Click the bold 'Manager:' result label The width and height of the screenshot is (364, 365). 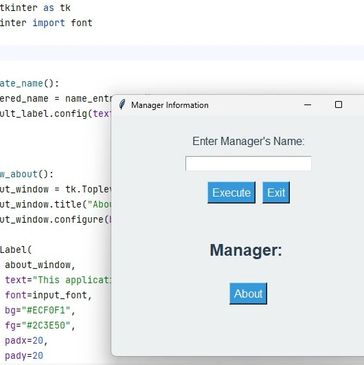[x=246, y=250]
